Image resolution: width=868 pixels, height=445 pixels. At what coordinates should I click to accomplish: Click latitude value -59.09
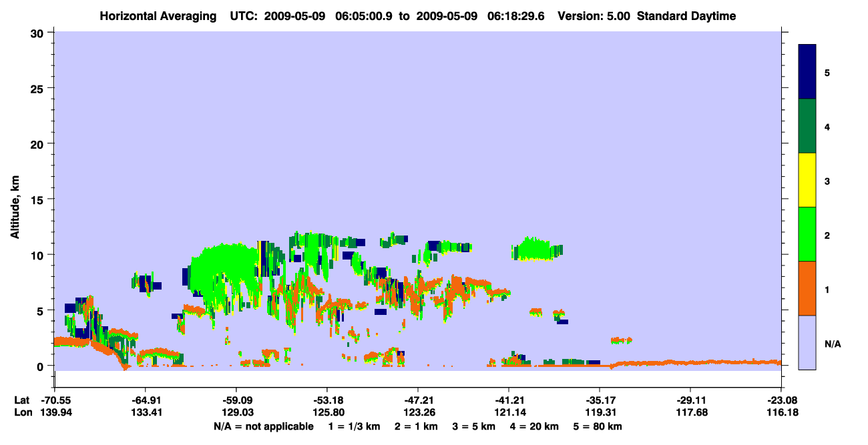pyautogui.click(x=236, y=400)
